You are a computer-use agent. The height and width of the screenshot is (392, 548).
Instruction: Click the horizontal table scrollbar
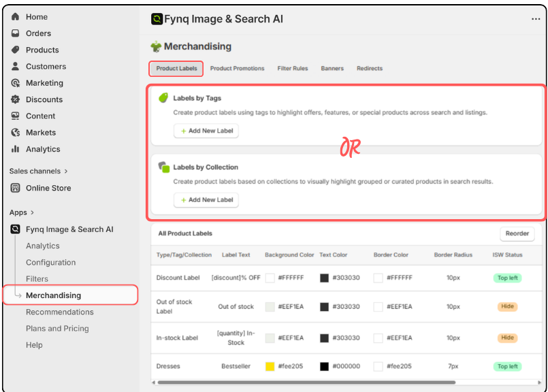[306, 382]
